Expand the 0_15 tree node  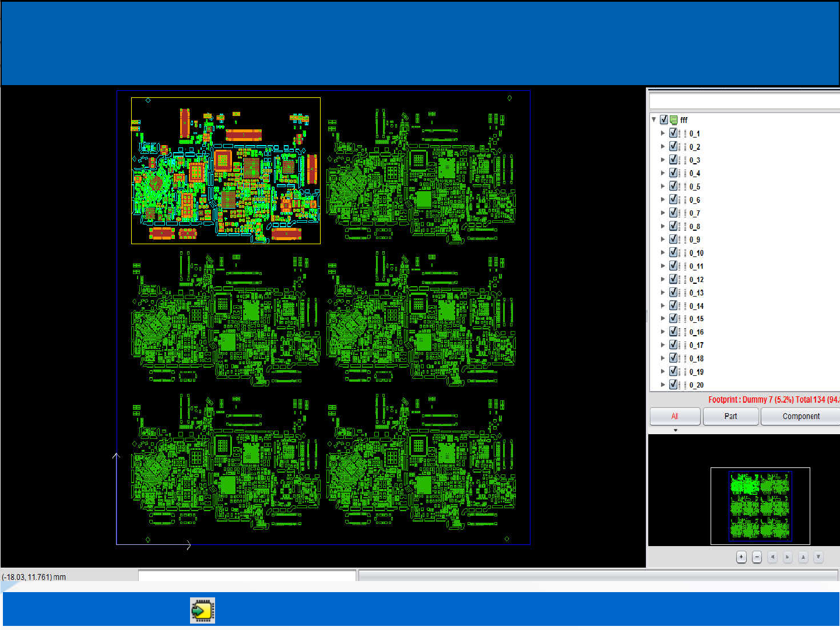coord(663,319)
